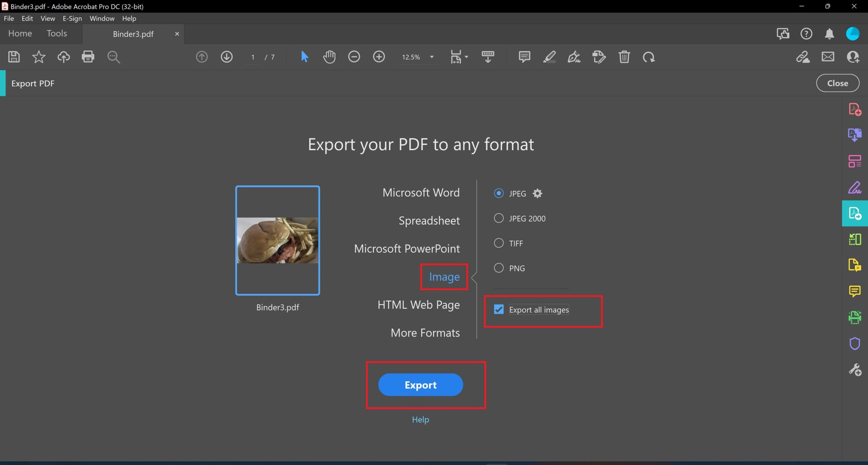Open the Edit menu

[x=27, y=19]
